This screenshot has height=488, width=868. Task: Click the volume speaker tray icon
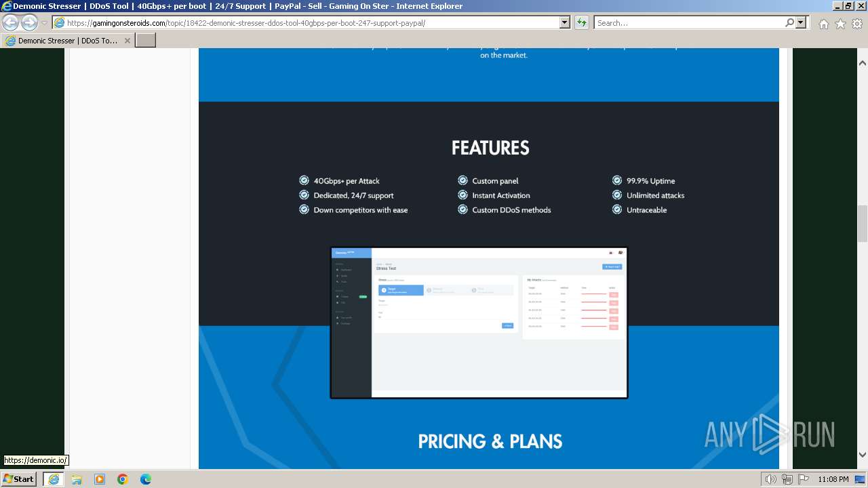point(771,479)
